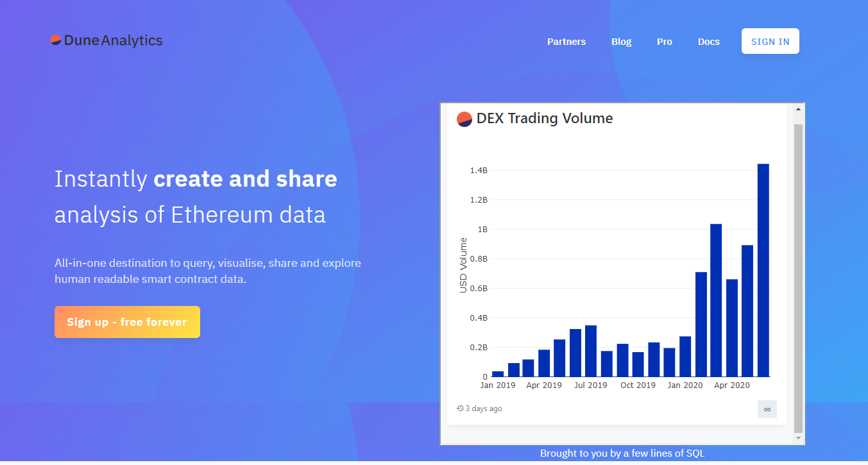Select the bar above Apr 2020 label
This screenshot has width=868, height=465.
tap(732, 328)
